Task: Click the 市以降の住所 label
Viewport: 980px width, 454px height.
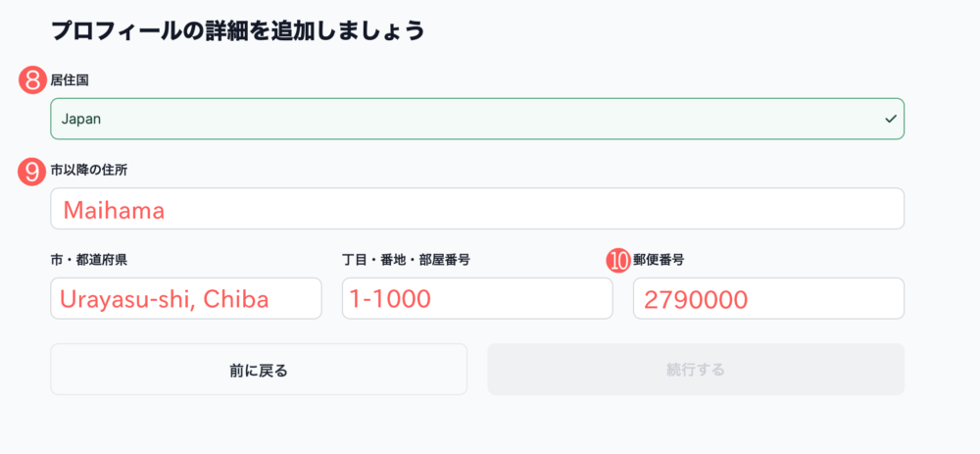Action: [x=89, y=170]
